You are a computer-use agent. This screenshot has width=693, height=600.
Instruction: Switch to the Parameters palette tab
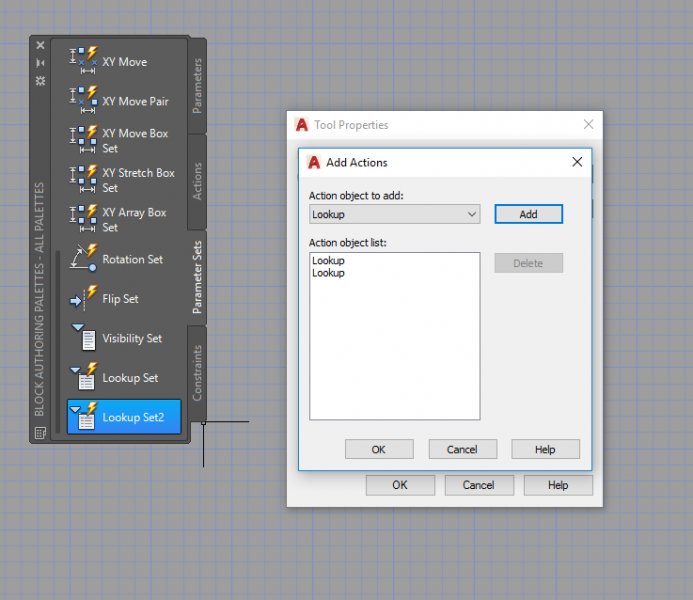pyautogui.click(x=197, y=86)
